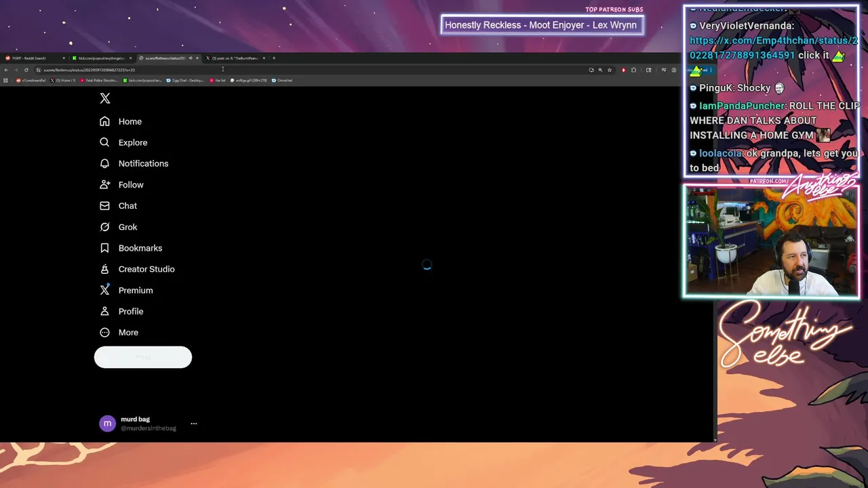Image resolution: width=868 pixels, height=488 pixels.
Task: Open the r/LivestreamFail bookmark
Action: point(31,81)
